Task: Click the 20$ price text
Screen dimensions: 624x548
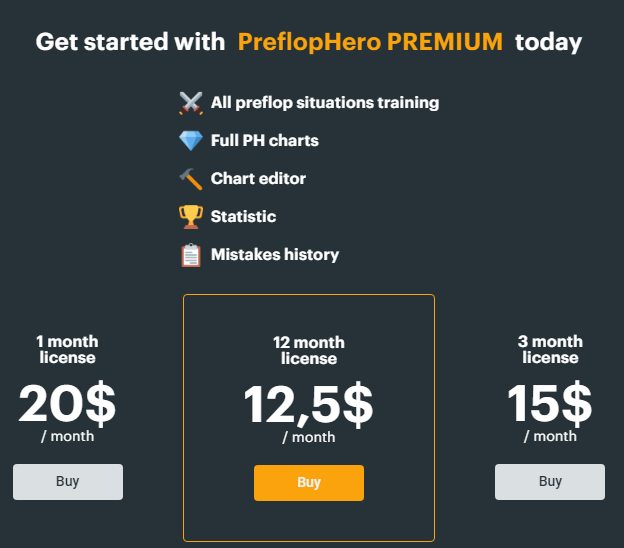Action: click(67, 404)
